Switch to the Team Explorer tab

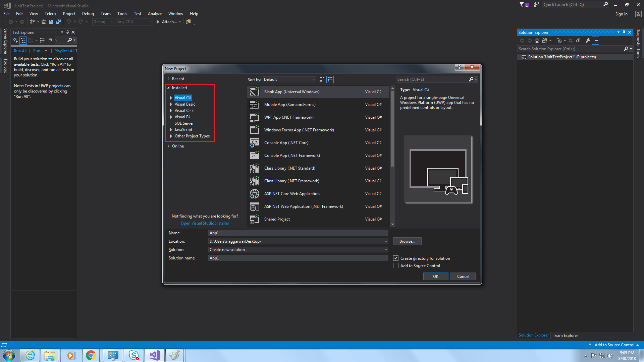tap(565, 336)
